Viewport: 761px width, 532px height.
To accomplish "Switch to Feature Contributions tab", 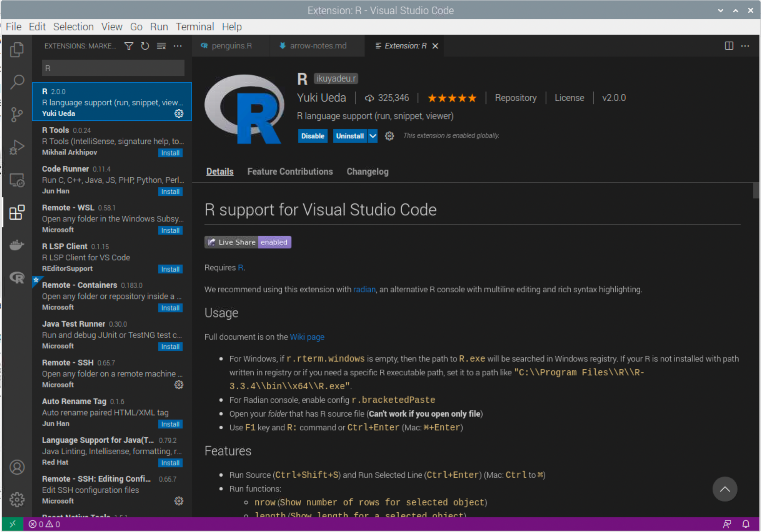I will (290, 171).
